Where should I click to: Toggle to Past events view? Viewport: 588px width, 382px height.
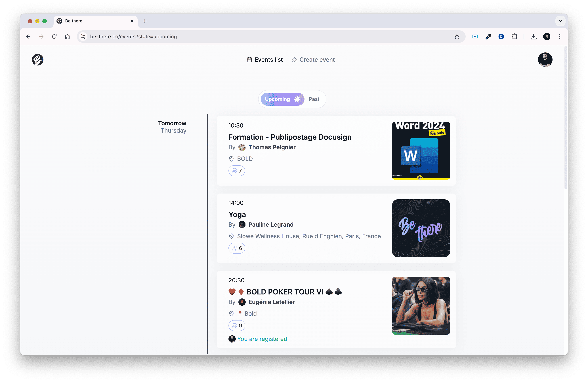(314, 99)
